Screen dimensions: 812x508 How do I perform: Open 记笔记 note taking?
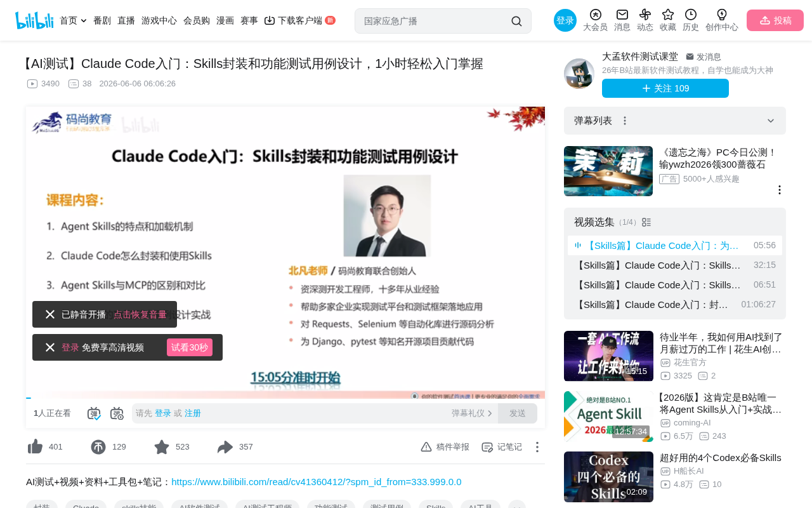501,447
